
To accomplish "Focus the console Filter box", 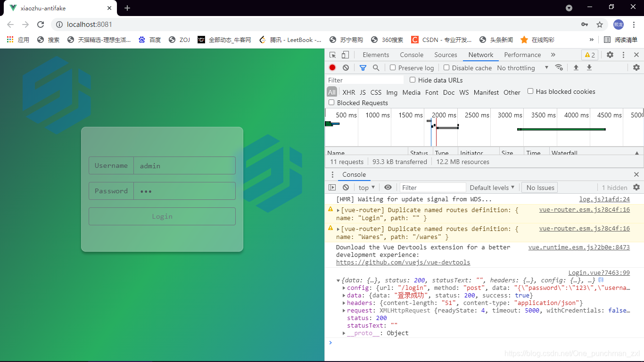I will pos(433,187).
